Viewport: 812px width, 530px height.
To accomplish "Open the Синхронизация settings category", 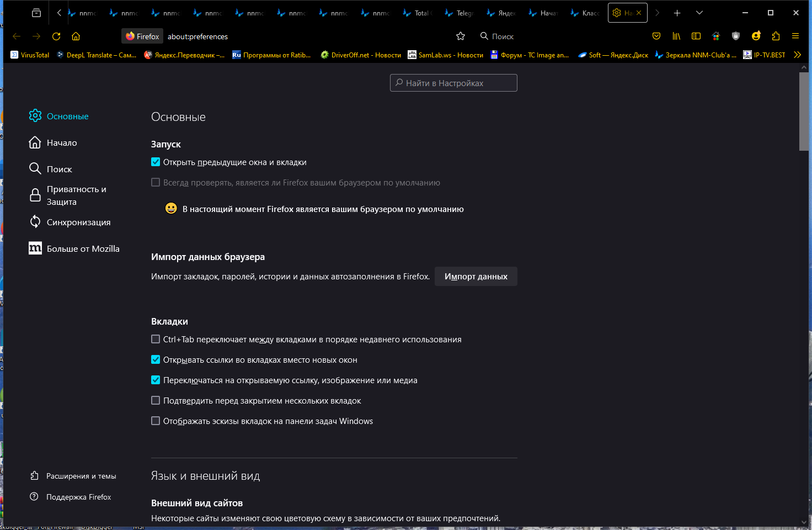I will [x=70, y=222].
